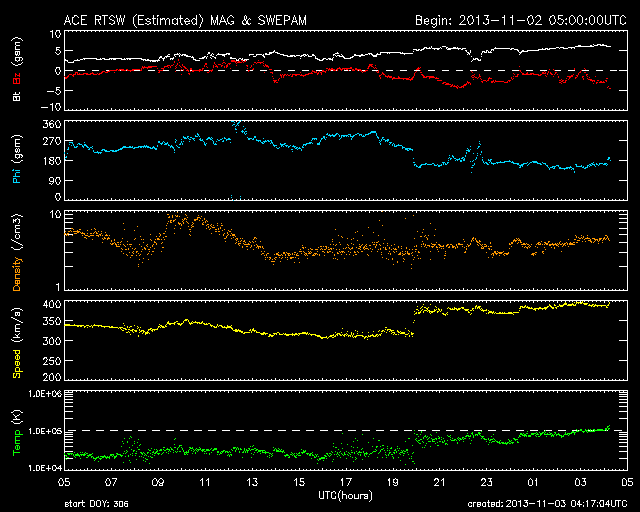Screen dimensions: 640x512
Task: Click the '350' tick on the Speed axis
Action: click(52, 322)
